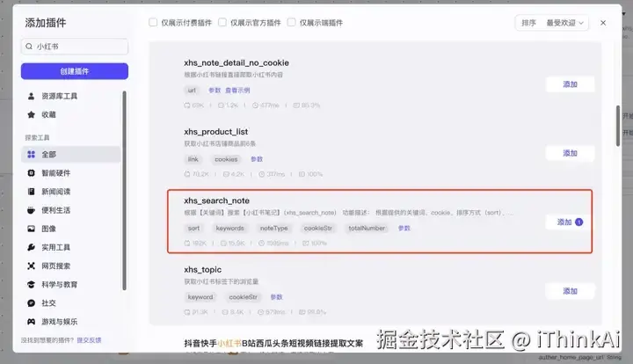Click the 图像 picture icon
633x364 pixels.
tap(31, 229)
